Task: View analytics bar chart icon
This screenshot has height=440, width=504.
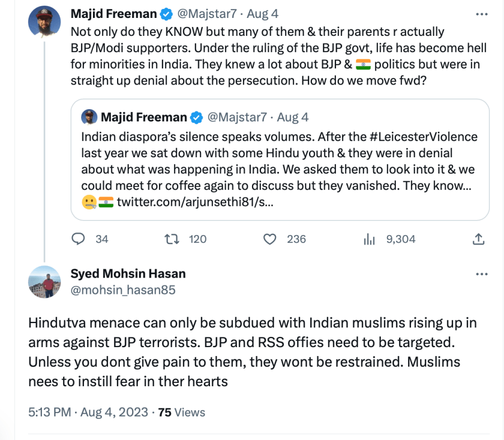Action: (x=369, y=239)
